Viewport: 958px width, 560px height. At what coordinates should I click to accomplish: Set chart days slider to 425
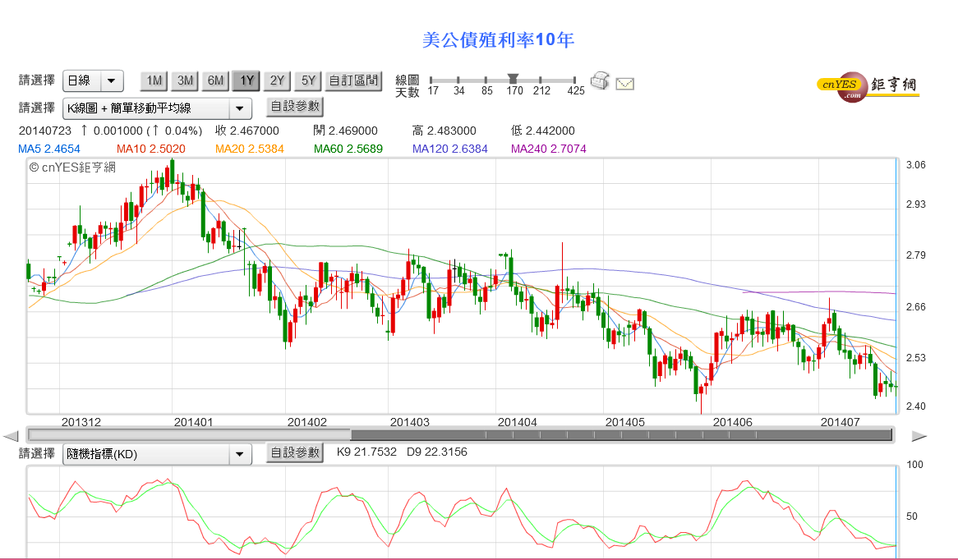pos(574,80)
